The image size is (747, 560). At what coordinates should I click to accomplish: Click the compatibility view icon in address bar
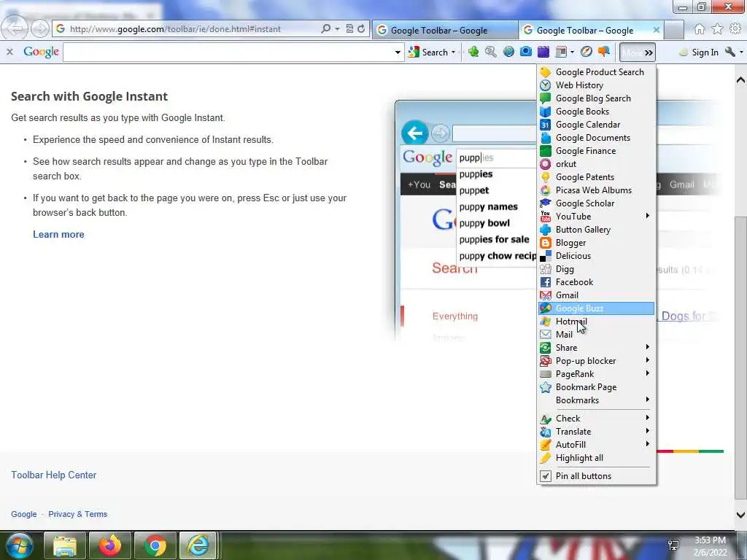[x=349, y=29]
